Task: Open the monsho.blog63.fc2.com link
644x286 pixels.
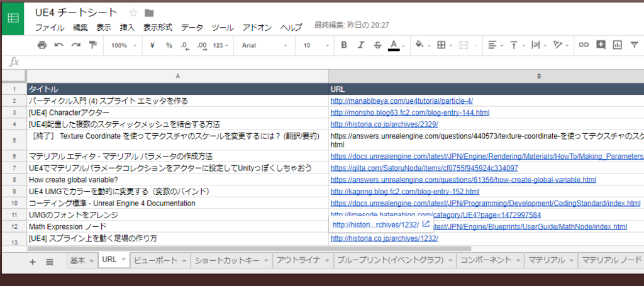Action: 410,113
